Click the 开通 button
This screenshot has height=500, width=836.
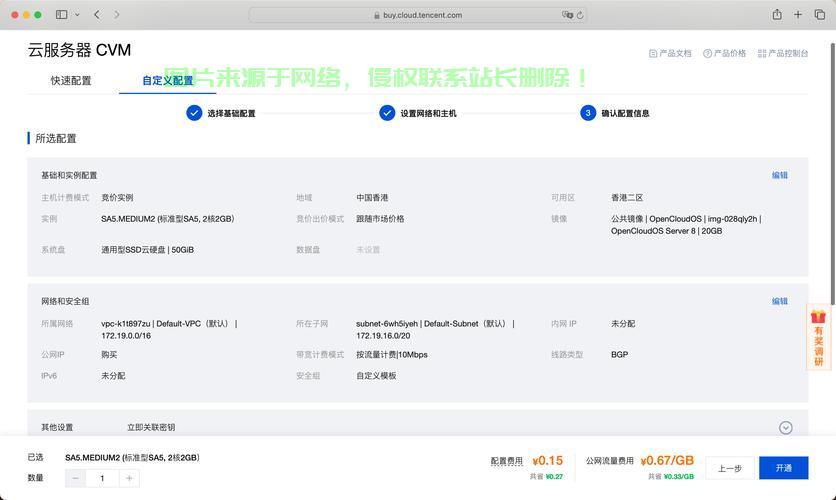[784, 468]
